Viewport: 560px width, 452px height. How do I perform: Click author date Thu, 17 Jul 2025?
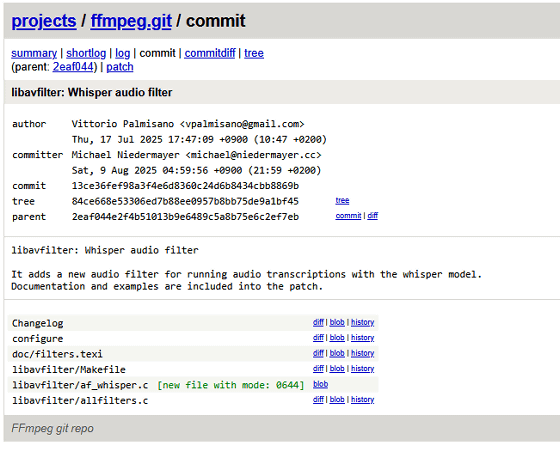click(x=199, y=139)
